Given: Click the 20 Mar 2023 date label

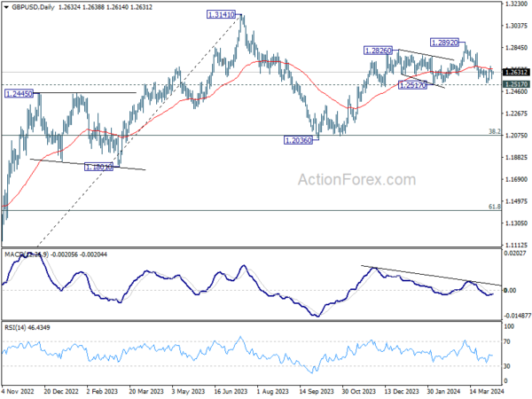Looking at the screenshot, I should (146, 391).
